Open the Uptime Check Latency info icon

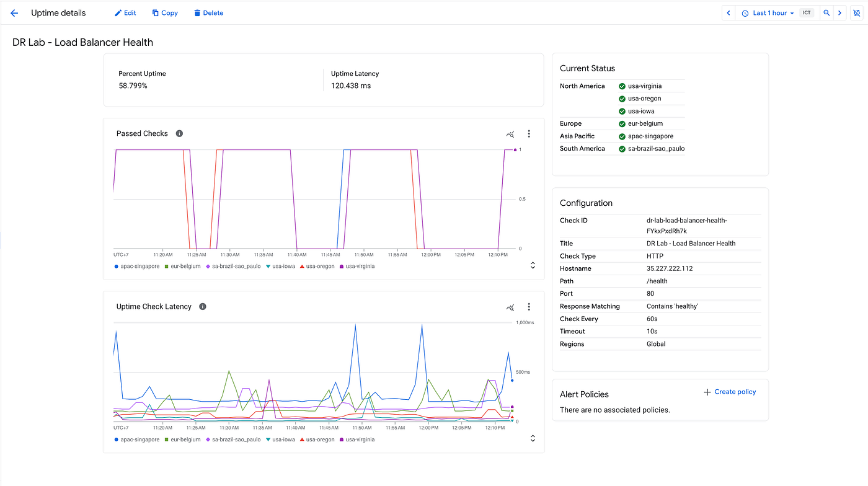[203, 306]
